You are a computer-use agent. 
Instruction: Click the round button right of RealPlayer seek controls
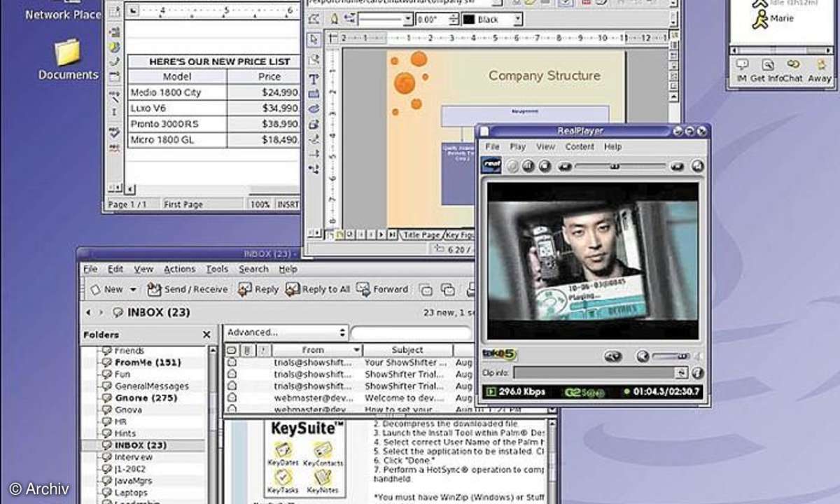click(x=697, y=166)
